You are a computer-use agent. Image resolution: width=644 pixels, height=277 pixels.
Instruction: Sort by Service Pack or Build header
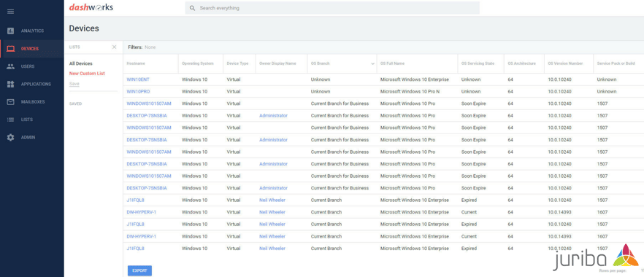pyautogui.click(x=616, y=64)
